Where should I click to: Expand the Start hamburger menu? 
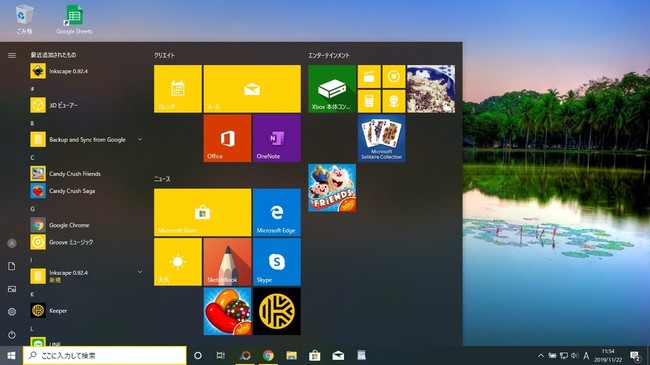pos(12,55)
